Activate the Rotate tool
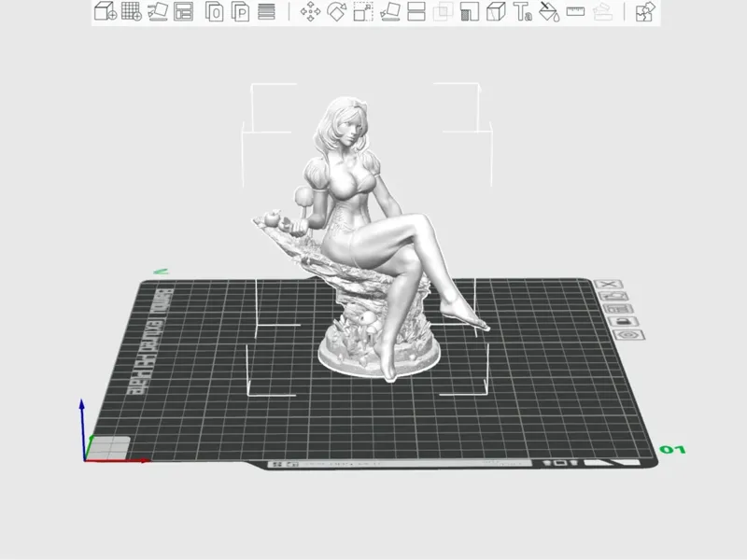747x560 pixels. point(337,11)
